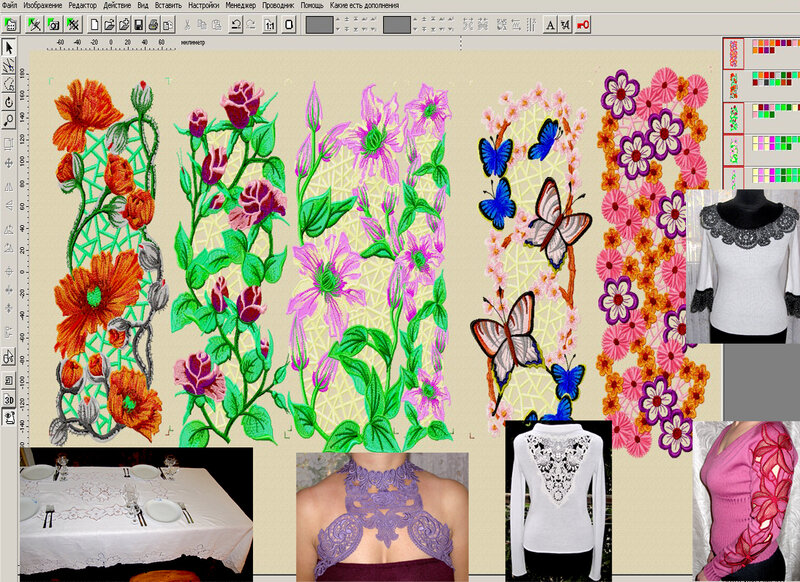Click the lettering A text tool
Screen dimensions: 800x582
[550, 23]
